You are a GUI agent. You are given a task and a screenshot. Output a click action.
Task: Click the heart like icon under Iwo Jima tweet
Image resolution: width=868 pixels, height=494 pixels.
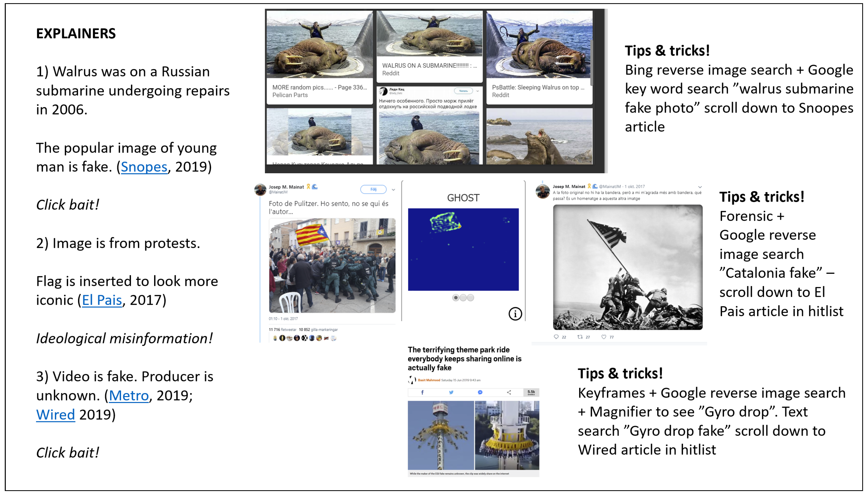604,337
